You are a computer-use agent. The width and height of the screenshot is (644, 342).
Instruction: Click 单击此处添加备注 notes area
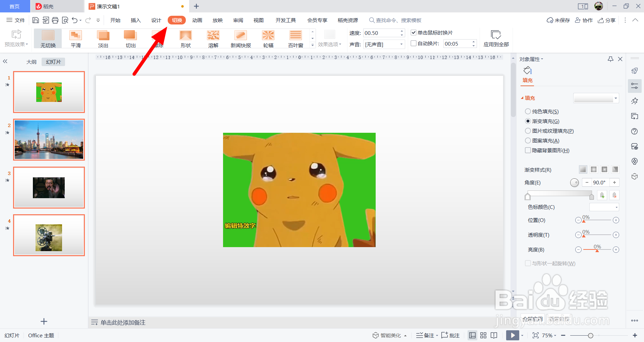click(123, 323)
